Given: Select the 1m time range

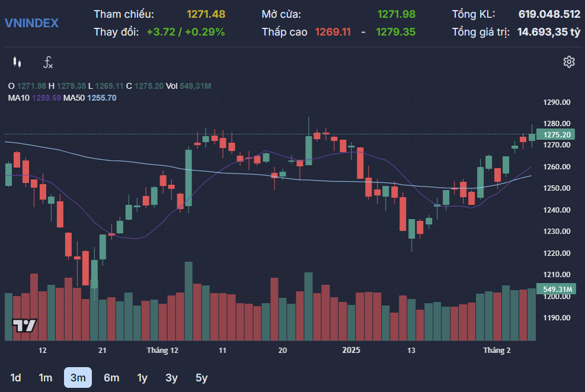Looking at the screenshot, I should coord(46,378).
